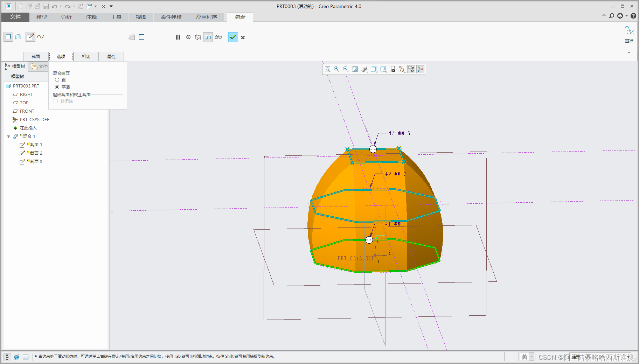Toggle the 封闭端 checkbox
639x364 pixels.
pos(56,101)
